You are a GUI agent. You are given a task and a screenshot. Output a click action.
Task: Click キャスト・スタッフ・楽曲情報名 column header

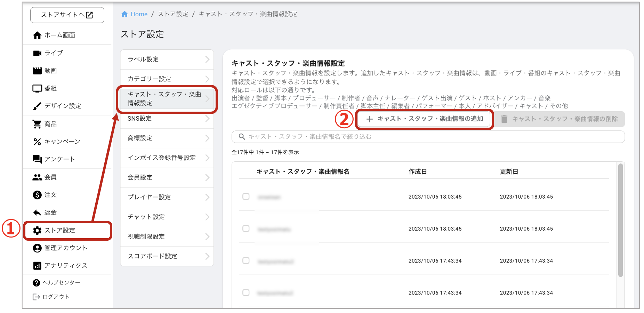303,171
